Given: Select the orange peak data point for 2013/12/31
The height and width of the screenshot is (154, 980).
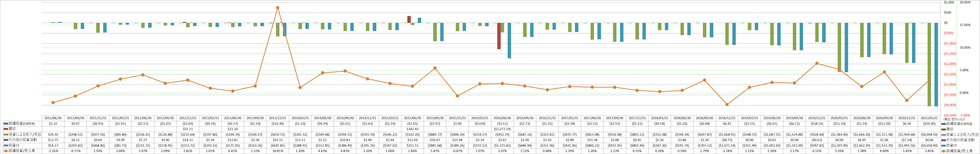Looking at the screenshot, I should coord(278,8).
